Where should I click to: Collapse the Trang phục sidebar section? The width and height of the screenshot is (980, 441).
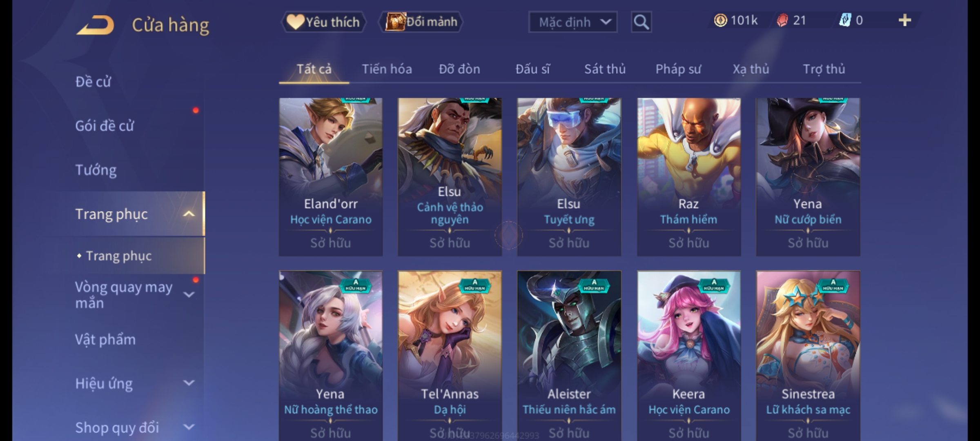point(189,214)
